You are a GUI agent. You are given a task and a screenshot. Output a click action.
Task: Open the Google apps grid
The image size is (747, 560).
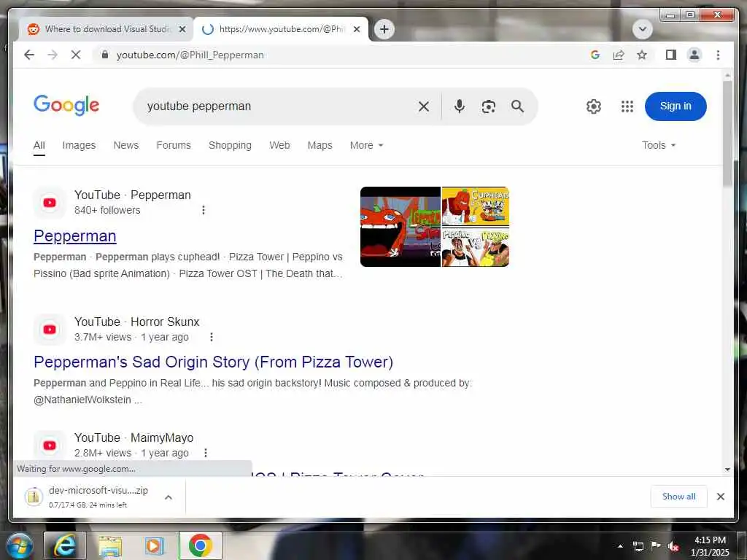click(x=627, y=106)
